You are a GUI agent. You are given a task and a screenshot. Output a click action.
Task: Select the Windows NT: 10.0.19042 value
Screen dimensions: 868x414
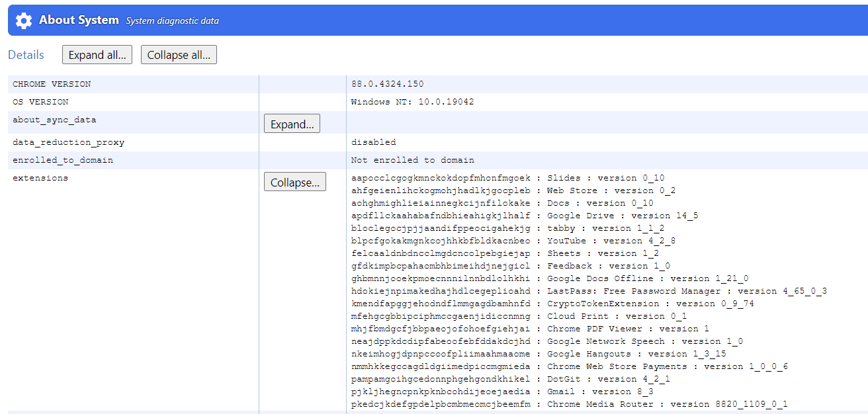413,102
